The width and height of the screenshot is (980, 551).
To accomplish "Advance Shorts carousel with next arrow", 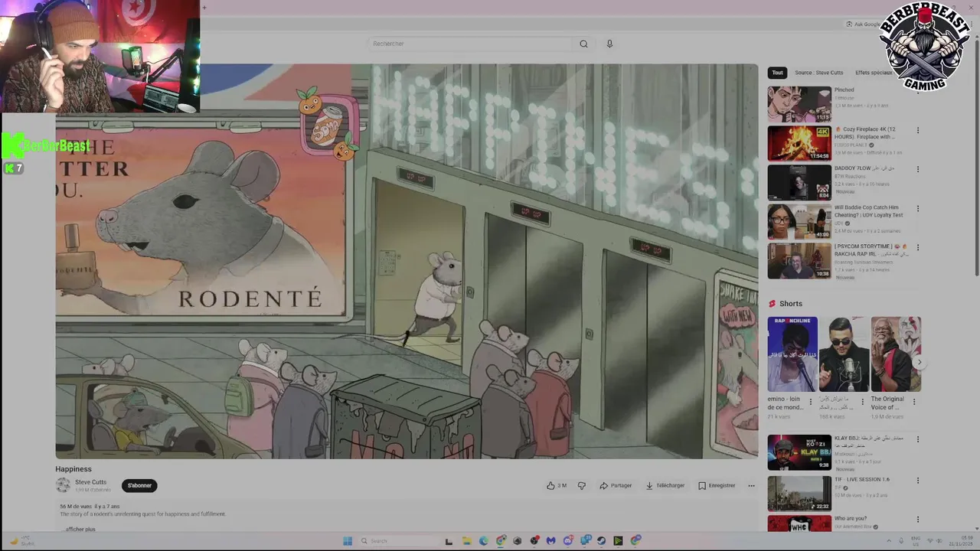I will point(920,363).
